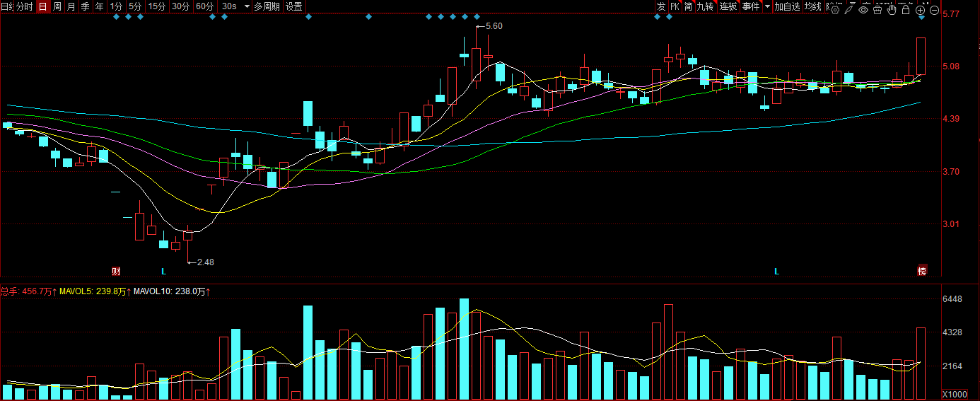Switch to 分时 intraday view
The height and width of the screenshot is (401, 980).
click(24, 6)
